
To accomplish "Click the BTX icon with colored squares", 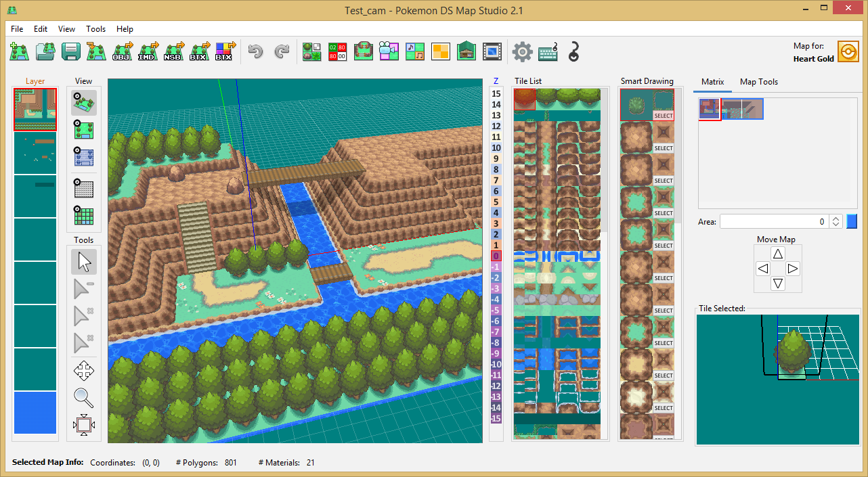I will pyautogui.click(x=224, y=51).
